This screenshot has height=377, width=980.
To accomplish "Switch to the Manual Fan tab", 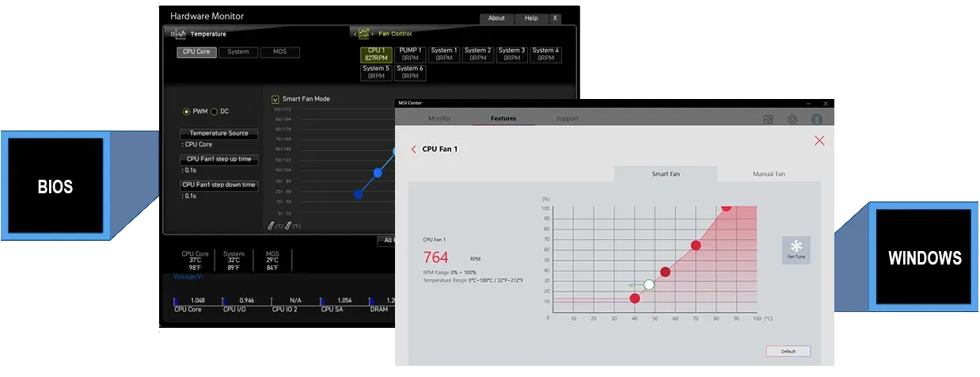I will [x=769, y=174].
